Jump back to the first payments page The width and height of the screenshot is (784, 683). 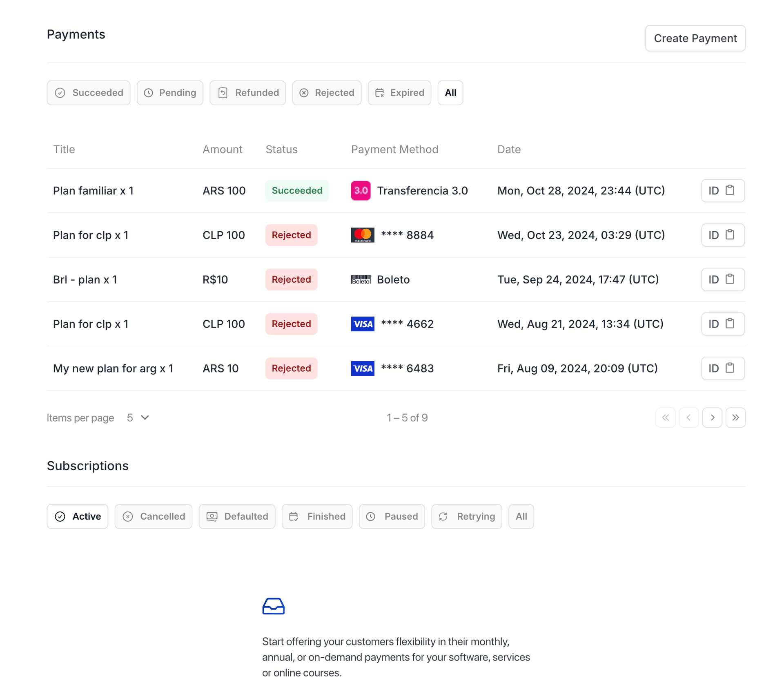(665, 417)
